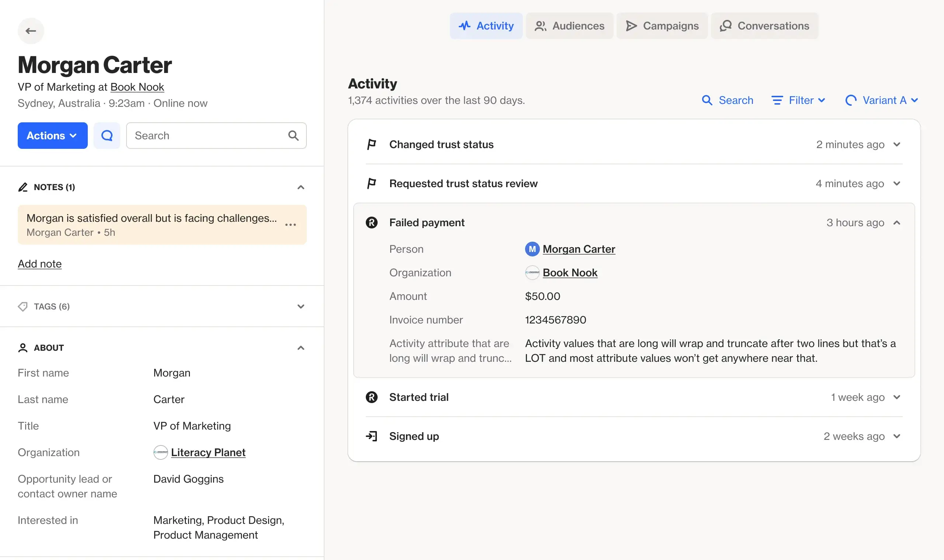
Task: Switch to the Campaigns tab
Action: [662, 26]
